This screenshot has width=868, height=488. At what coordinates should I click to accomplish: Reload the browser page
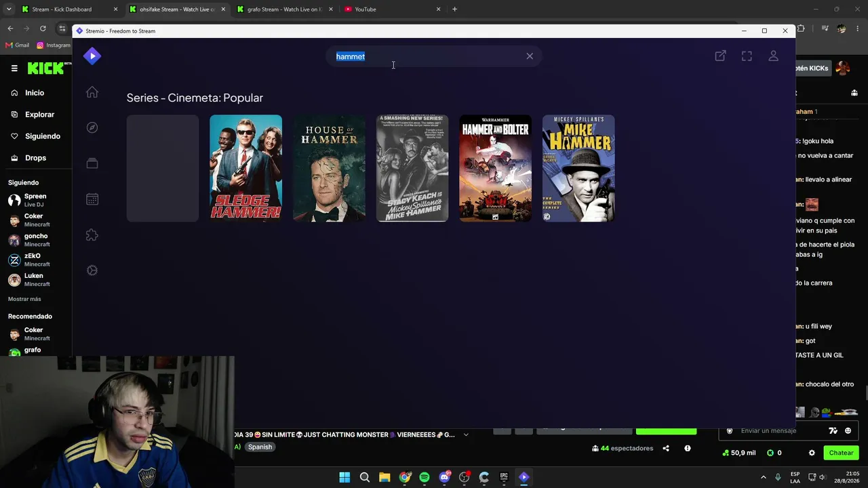43,28
